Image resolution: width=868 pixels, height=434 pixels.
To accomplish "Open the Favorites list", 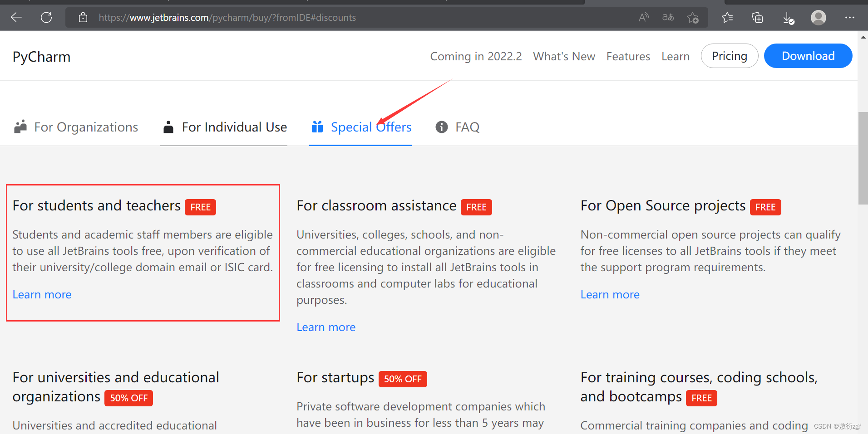I will tap(727, 18).
